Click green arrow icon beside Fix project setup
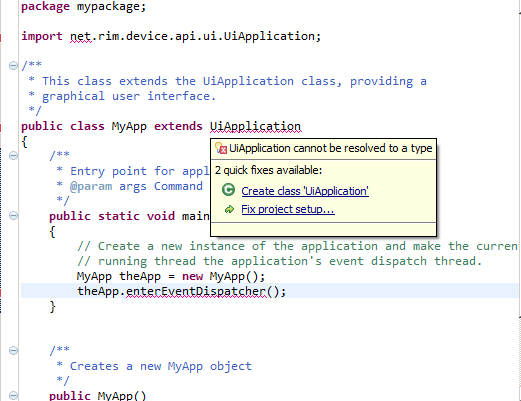This screenshot has width=521, height=401. 229,209
